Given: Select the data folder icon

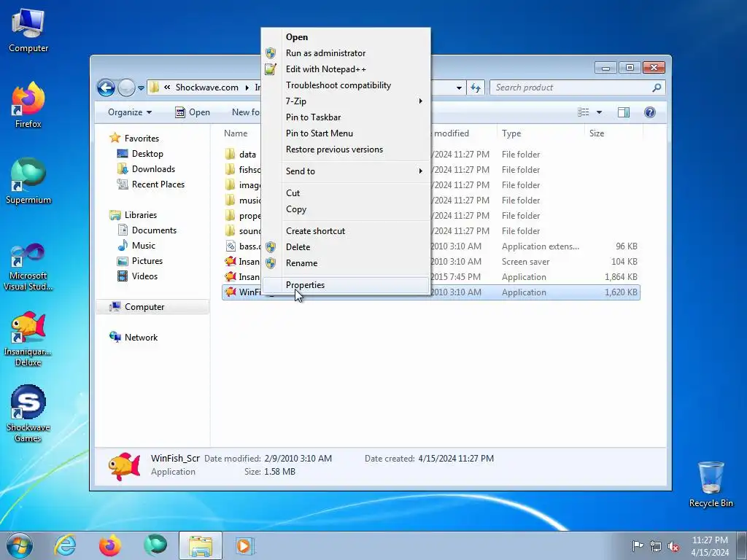Looking at the screenshot, I should (230, 154).
